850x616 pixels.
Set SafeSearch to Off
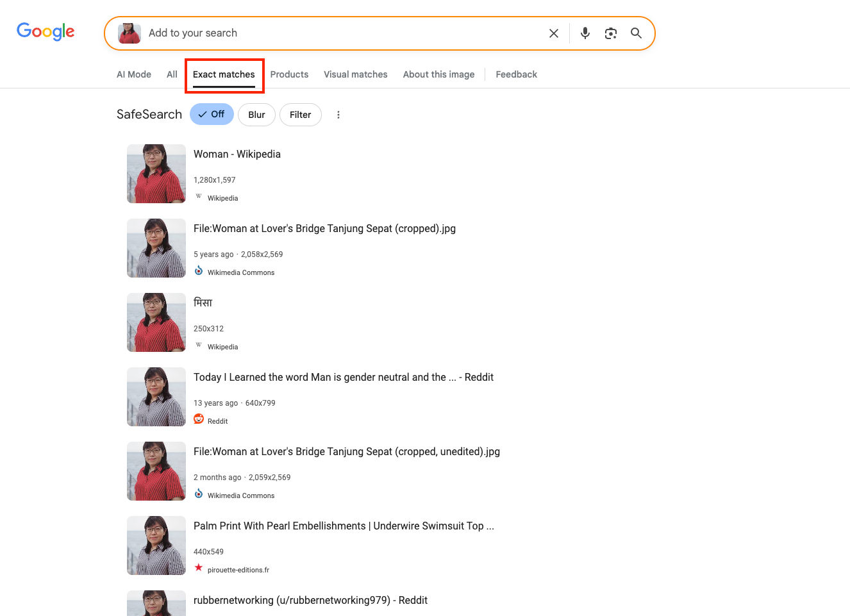pyautogui.click(x=212, y=115)
